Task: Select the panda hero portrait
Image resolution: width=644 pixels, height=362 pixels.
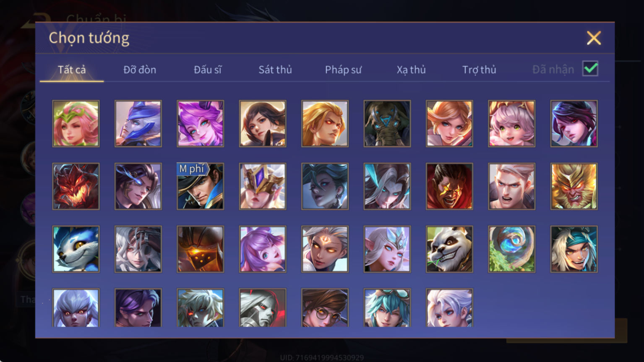Action: click(449, 249)
